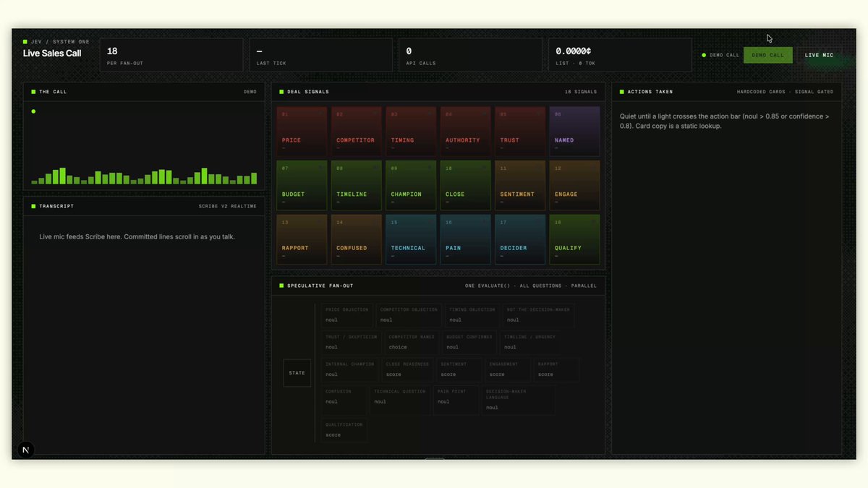Screen dimensions: 868x488
Task: Click the CHAMPION signal card
Action: pyautogui.click(x=411, y=185)
